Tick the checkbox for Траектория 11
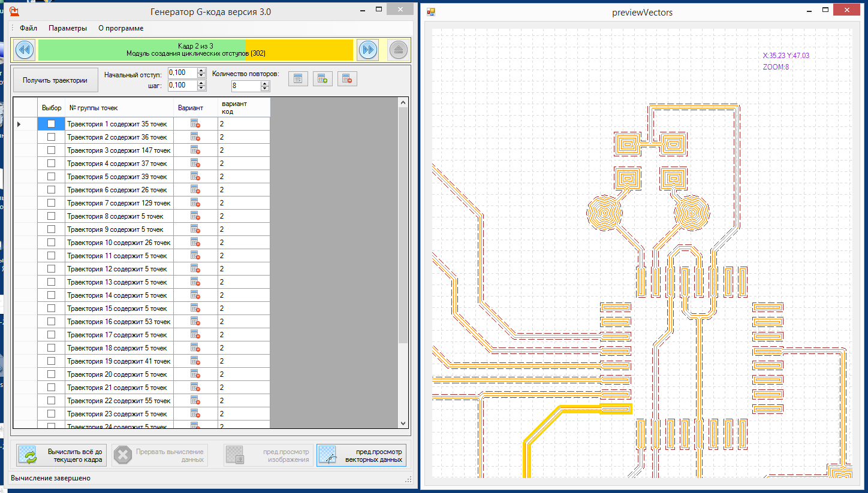This screenshot has height=493, width=868. pos(52,256)
